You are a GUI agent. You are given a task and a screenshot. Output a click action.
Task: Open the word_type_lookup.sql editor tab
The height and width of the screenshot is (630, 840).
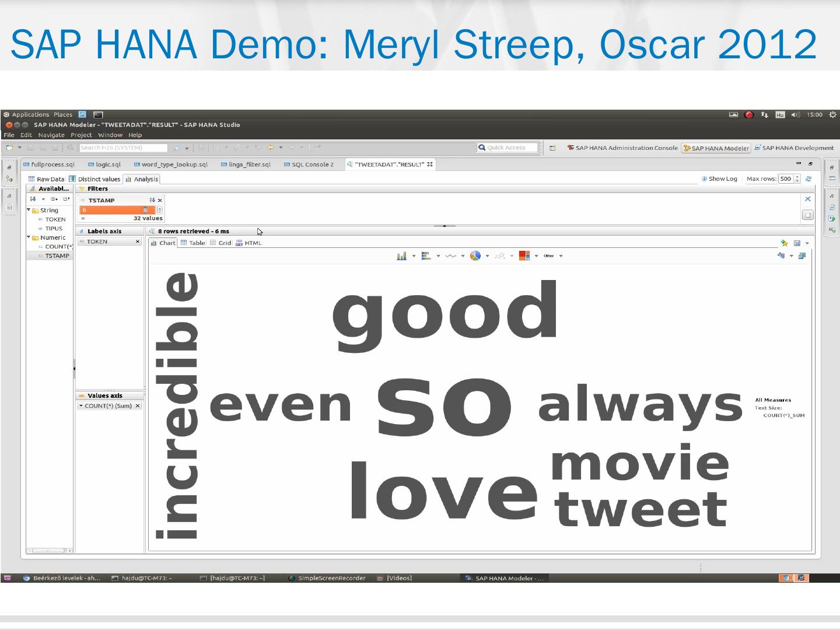pyautogui.click(x=170, y=164)
